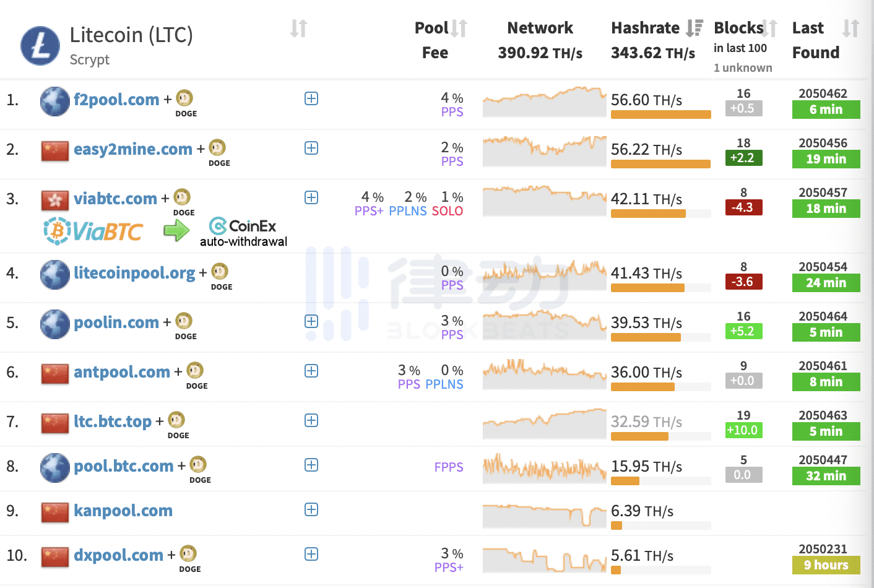Open the poolin.com pool link
Image resolution: width=874 pixels, height=588 pixels.
point(116,322)
